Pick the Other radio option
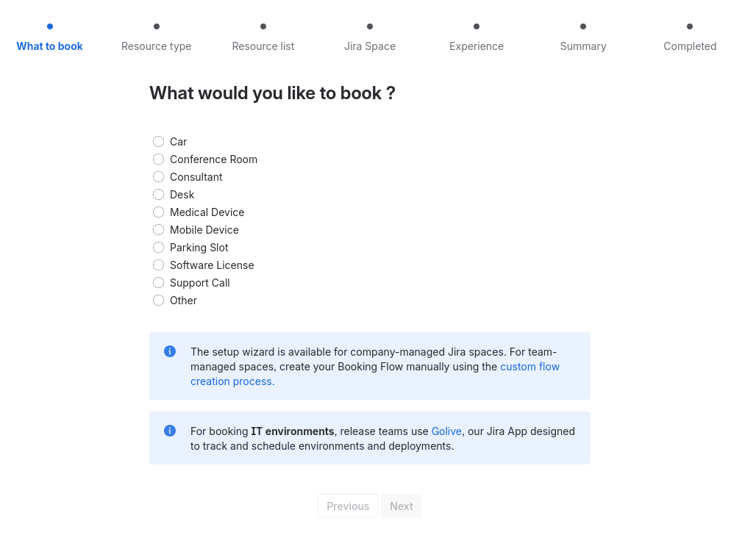The width and height of the screenshot is (756, 535). tap(158, 301)
